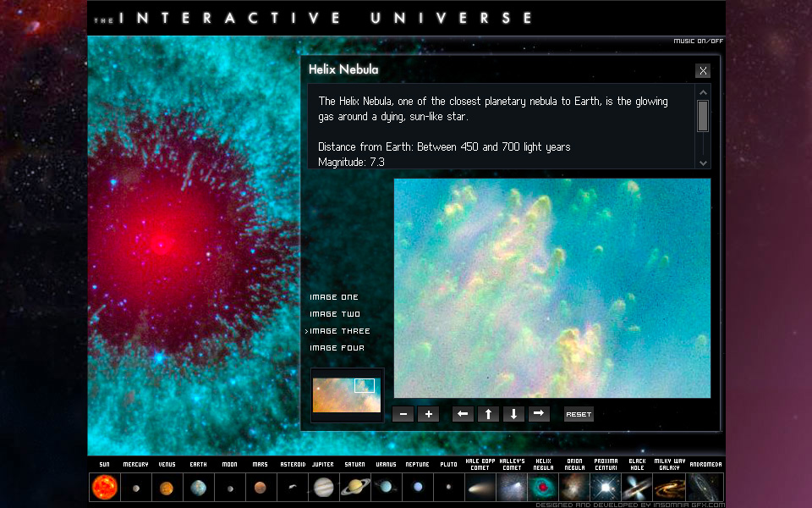The width and height of the screenshot is (812, 508).
Task: Select the Pluto icon
Action: click(x=448, y=487)
